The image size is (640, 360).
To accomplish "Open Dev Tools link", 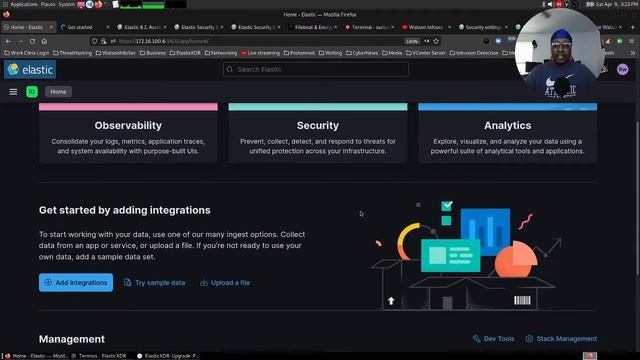I will (x=493, y=339).
